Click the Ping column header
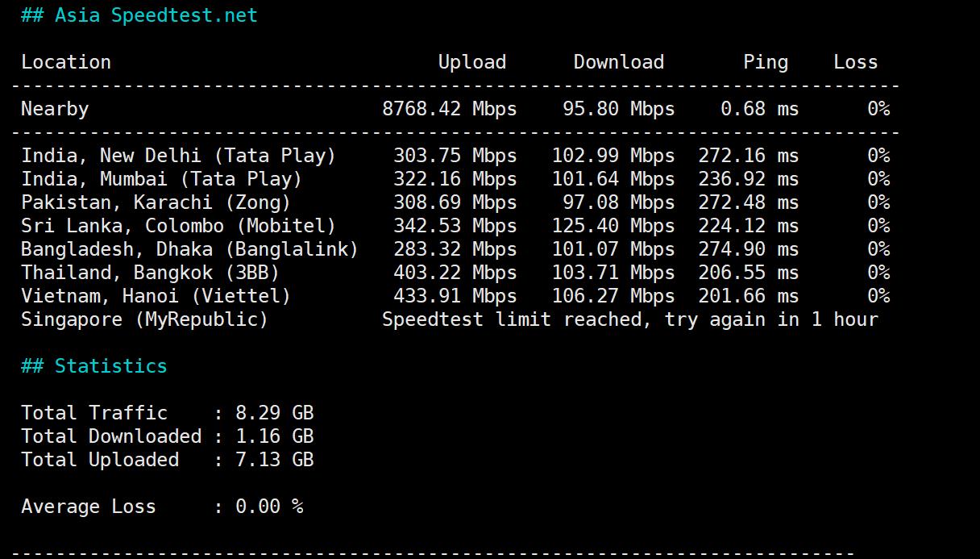Image resolution: width=980 pixels, height=559 pixels. pos(765,62)
